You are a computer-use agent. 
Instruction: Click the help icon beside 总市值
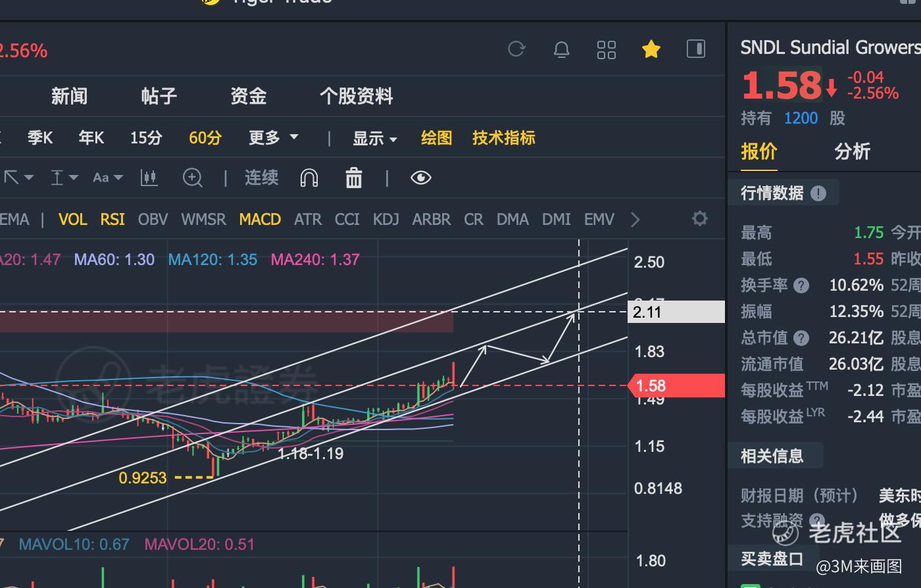[x=801, y=338]
